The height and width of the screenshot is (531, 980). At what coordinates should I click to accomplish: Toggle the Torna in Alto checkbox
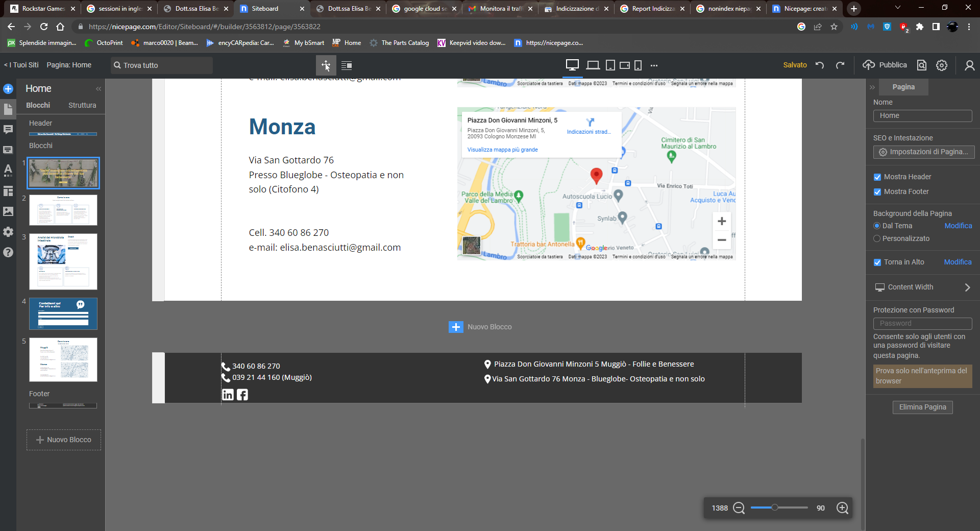877,262
